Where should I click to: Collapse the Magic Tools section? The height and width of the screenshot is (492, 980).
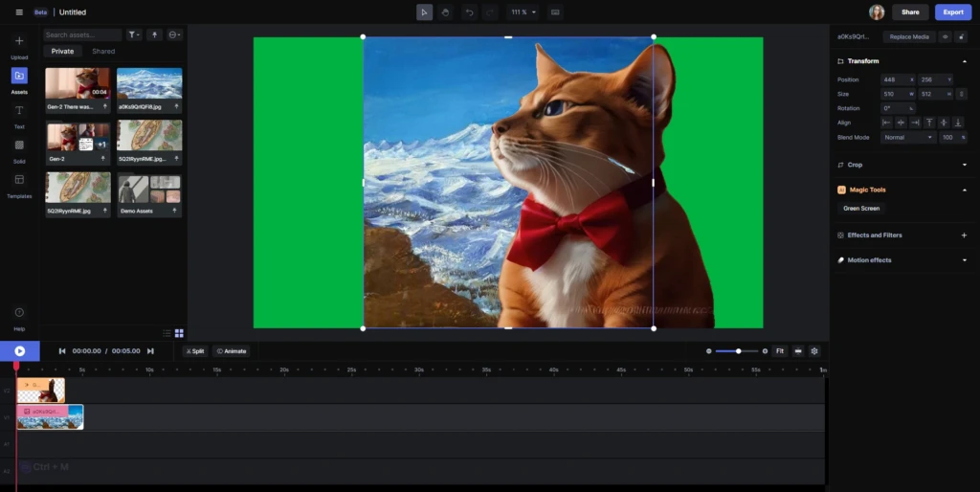tap(965, 190)
